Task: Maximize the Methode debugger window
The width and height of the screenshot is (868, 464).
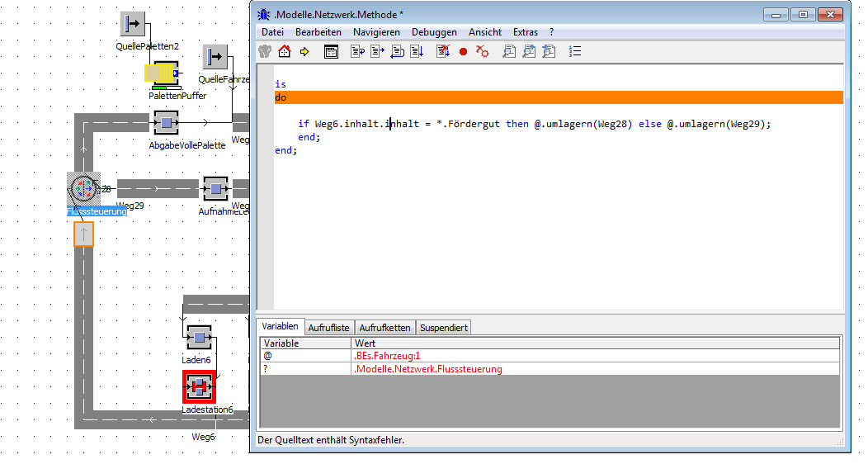Action: pyautogui.click(x=803, y=15)
